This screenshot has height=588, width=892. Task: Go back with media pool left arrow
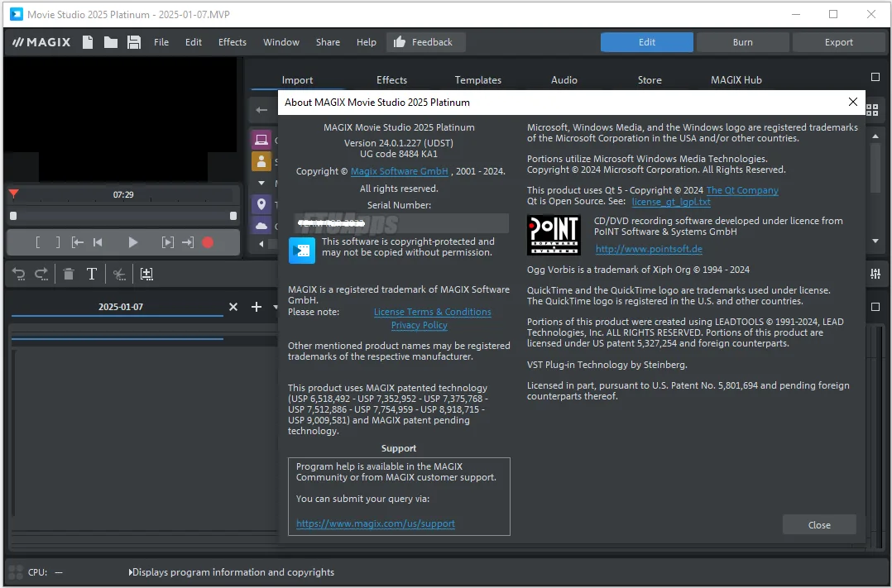[x=261, y=110]
